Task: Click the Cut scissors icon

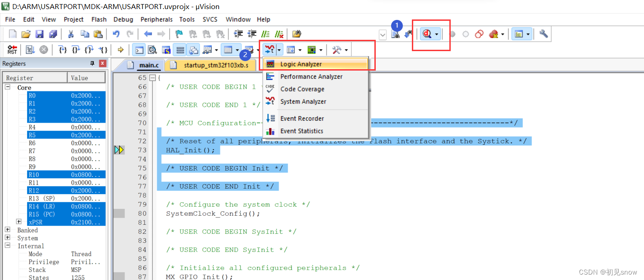Action: coord(71,34)
